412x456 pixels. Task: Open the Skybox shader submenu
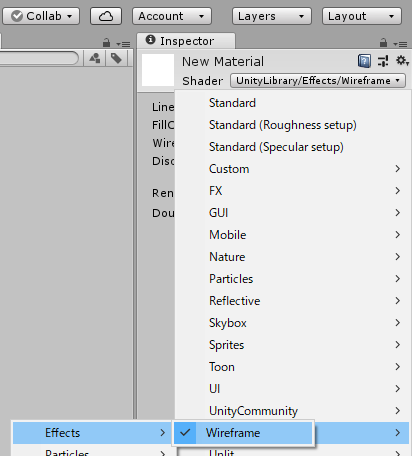[x=292, y=323]
